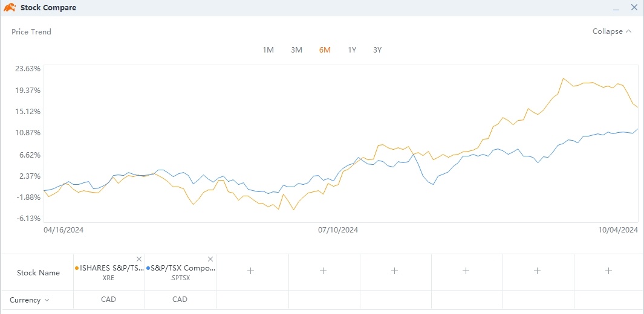This screenshot has height=314, width=644.
Task: Click the 23.63% axis label
Action: [28, 68]
